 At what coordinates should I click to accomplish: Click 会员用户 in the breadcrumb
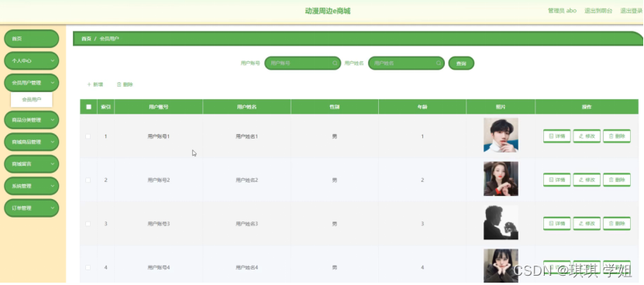(x=109, y=39)
